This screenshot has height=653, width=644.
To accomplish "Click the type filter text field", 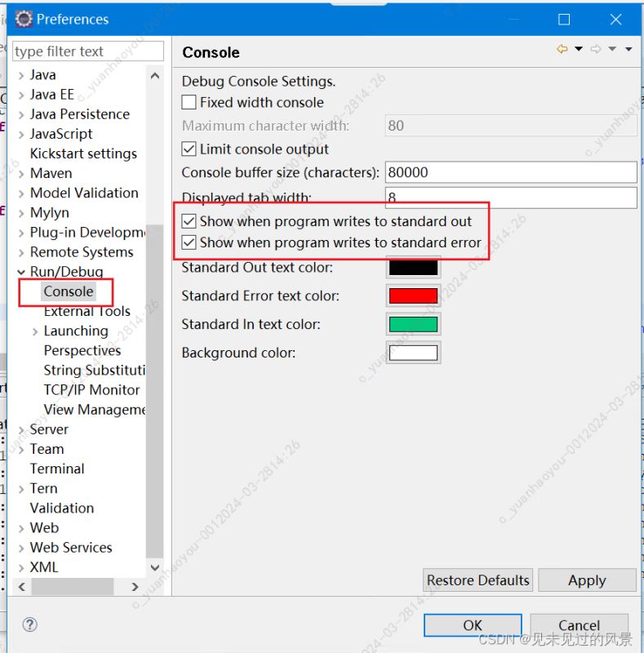I will (88, 51).
